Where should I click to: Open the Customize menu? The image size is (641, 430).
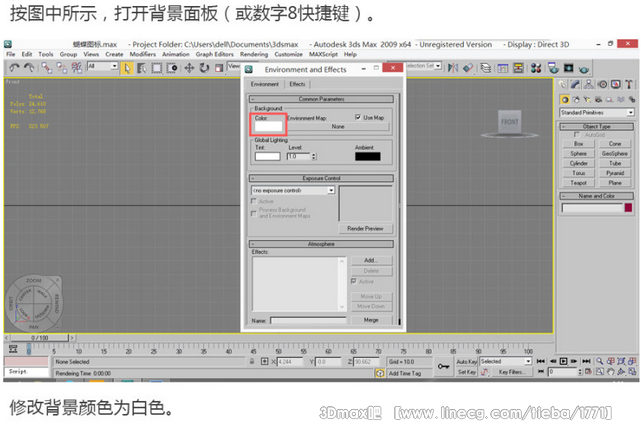(x=289, y=54)
